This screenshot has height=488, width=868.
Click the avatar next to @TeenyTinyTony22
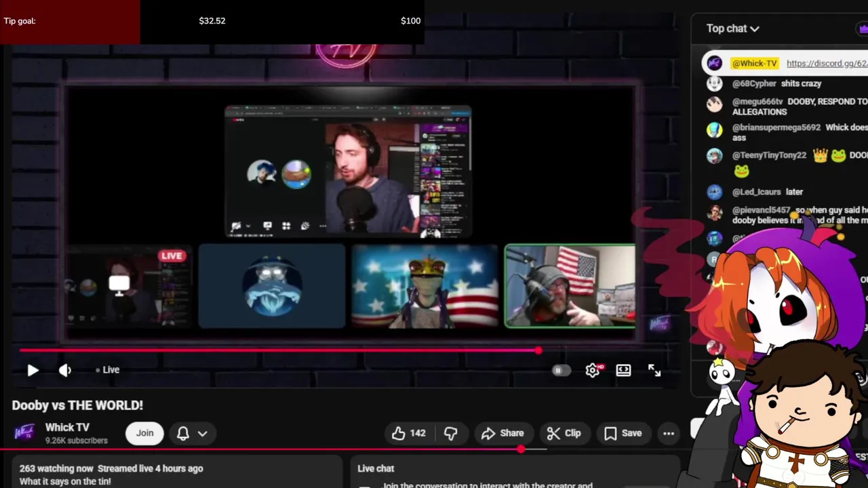(x=715, y=156)
